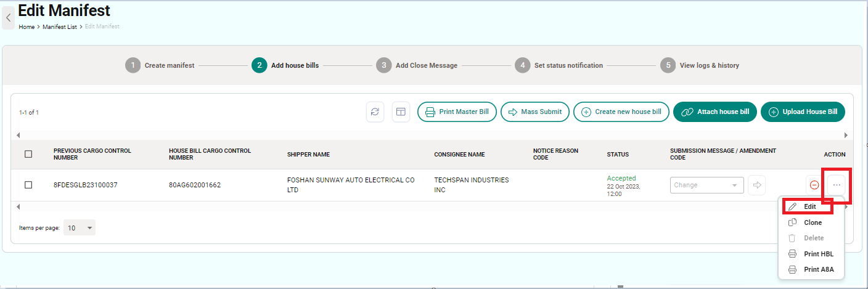Open the Change amendment code dropdown
Viewport: 868px width, 289px height.
click(707, 185)
